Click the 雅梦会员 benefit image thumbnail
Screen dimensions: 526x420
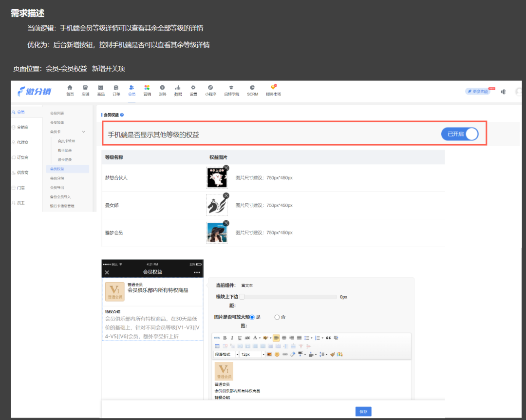[x=216, y=233]
